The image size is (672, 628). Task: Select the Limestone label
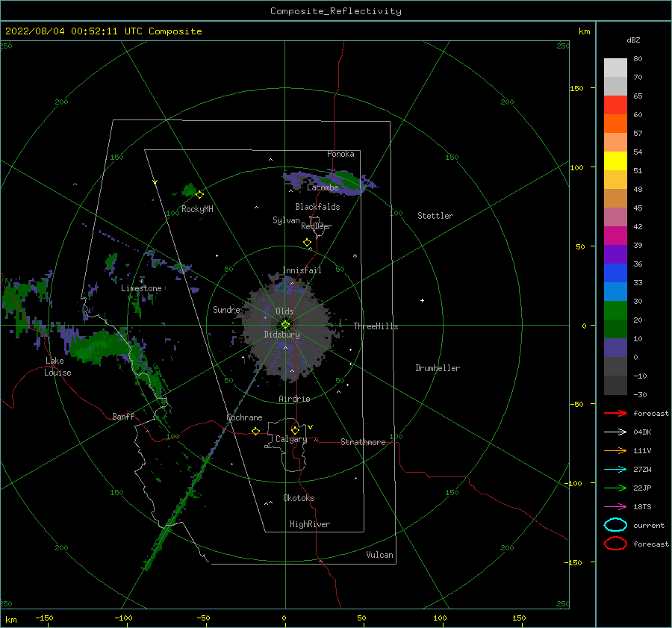[141, 288]
